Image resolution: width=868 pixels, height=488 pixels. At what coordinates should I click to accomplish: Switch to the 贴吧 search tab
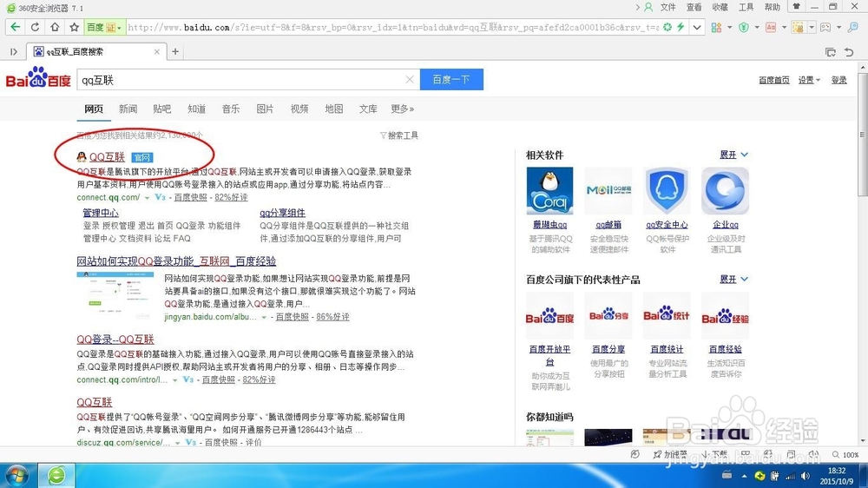[x=161, y=109]
